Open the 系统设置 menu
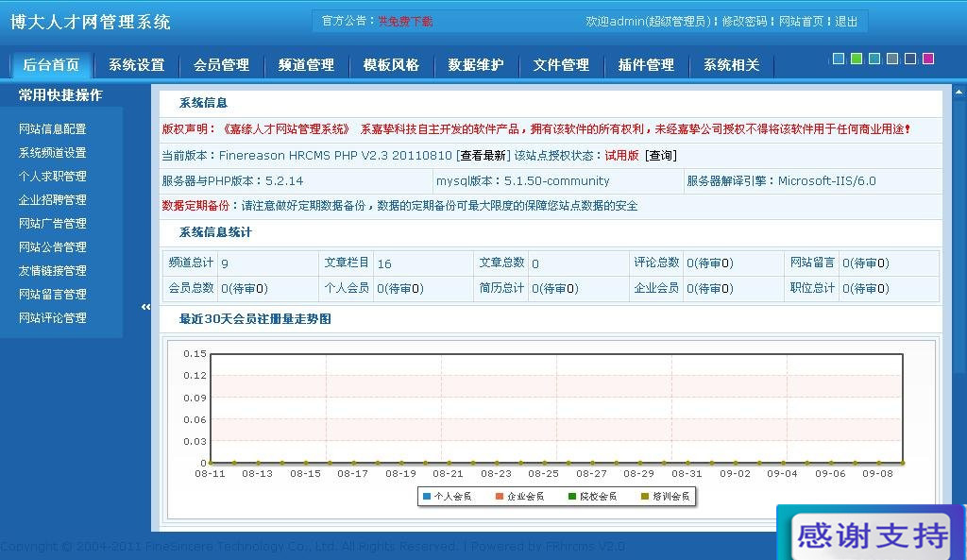Viewport: 967px width, 560px height. coord(136,65)
